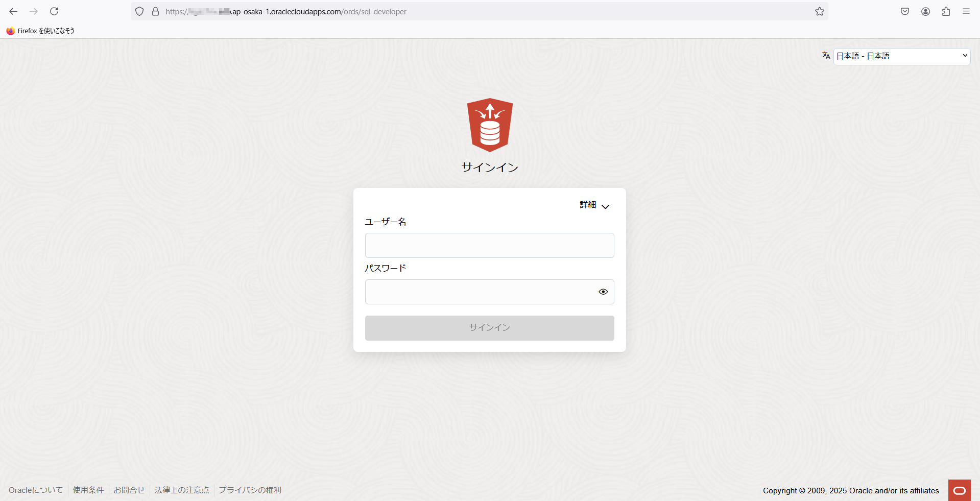Open the Oracleについて link
980x501 pixels.
[x=36, y=490]
